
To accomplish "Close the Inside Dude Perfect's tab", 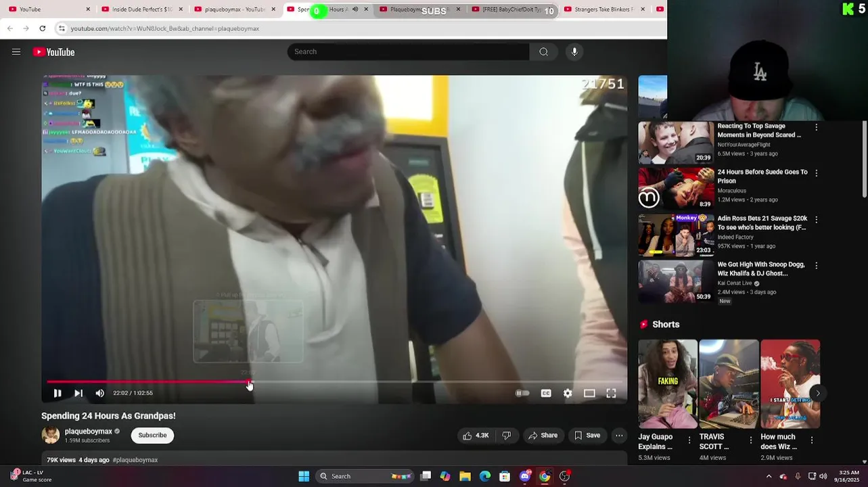I will [180, 9].
